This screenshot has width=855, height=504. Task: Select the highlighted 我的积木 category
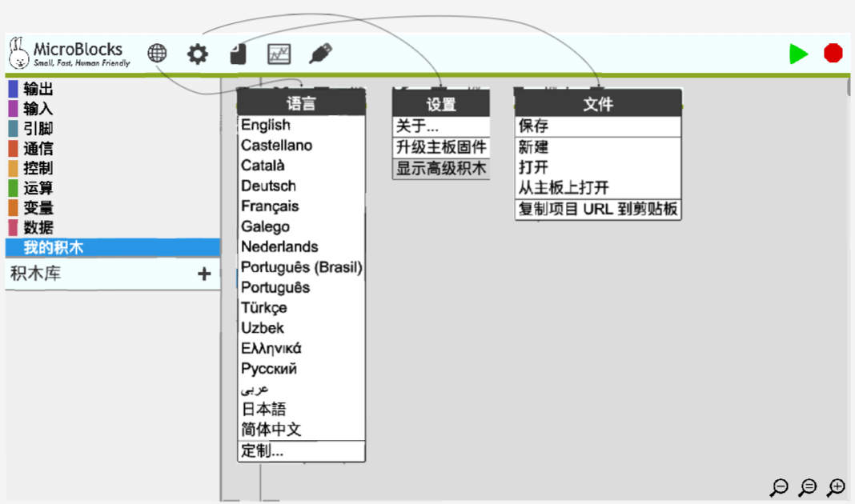[x=113, y=247]
